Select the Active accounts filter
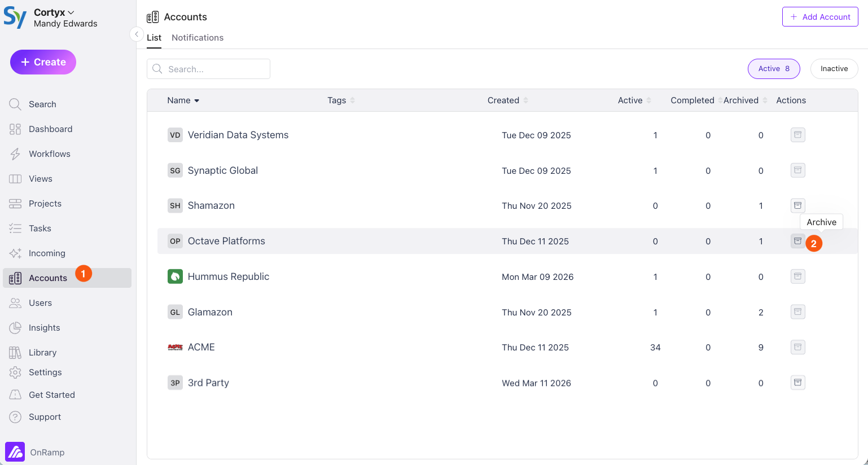Screen dimensions: 868x465 (x=774, y=68)
